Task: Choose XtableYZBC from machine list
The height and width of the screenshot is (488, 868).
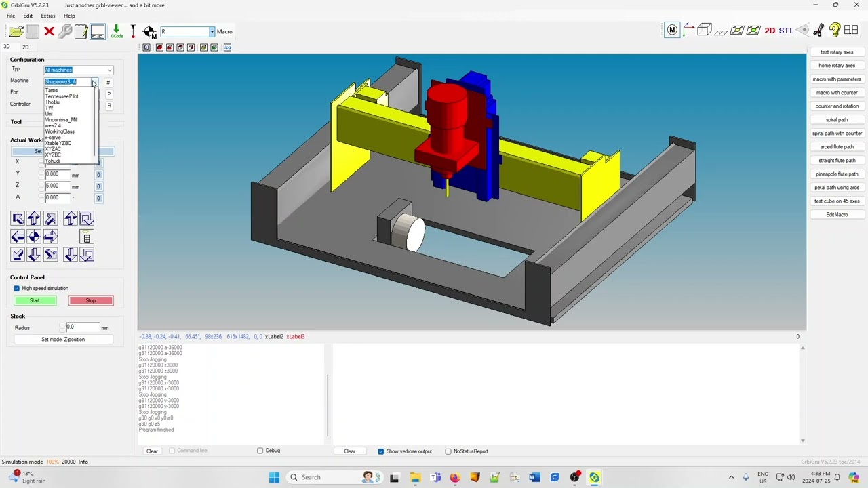Action: pos(58,143)
